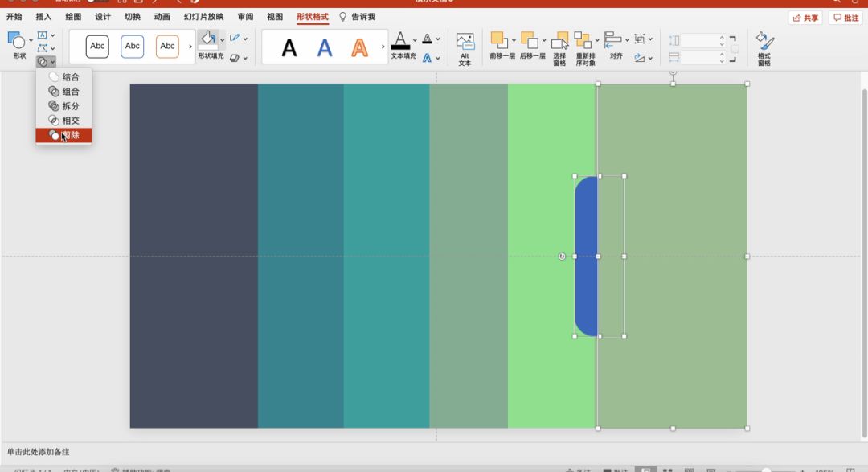Open shape outline dropdown arrow
Image resolution: width=868 pixels, height=472 pixels.
point(245,39)
